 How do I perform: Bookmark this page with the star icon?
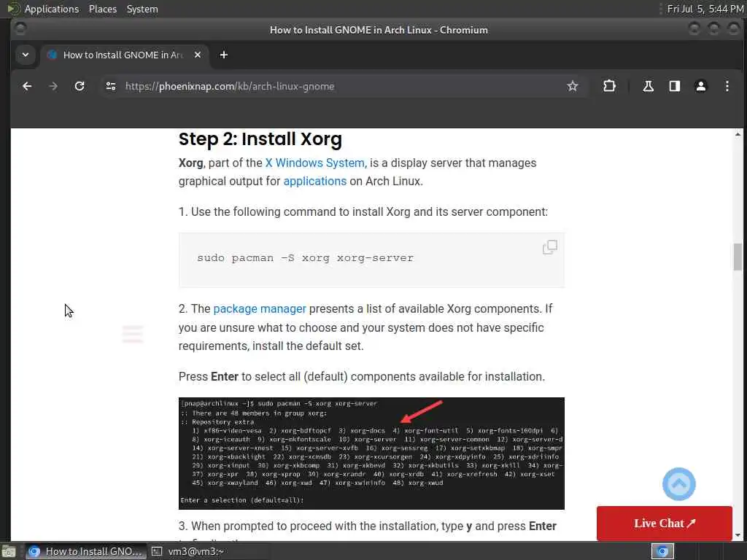pos(572,86)
